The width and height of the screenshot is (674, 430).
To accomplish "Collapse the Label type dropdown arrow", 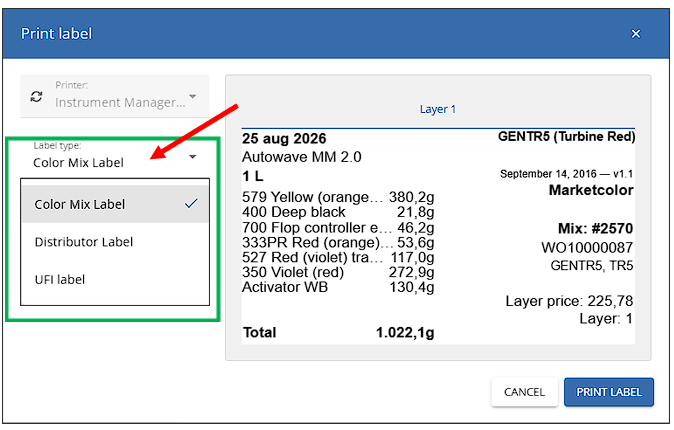I will pyautogui.click(x=193, y=157).
